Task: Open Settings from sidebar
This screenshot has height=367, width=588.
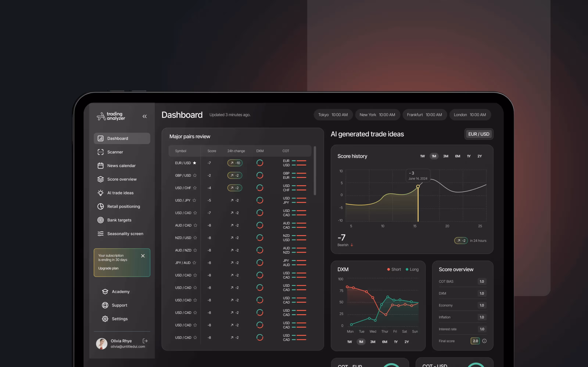Action: coord(120,319)
